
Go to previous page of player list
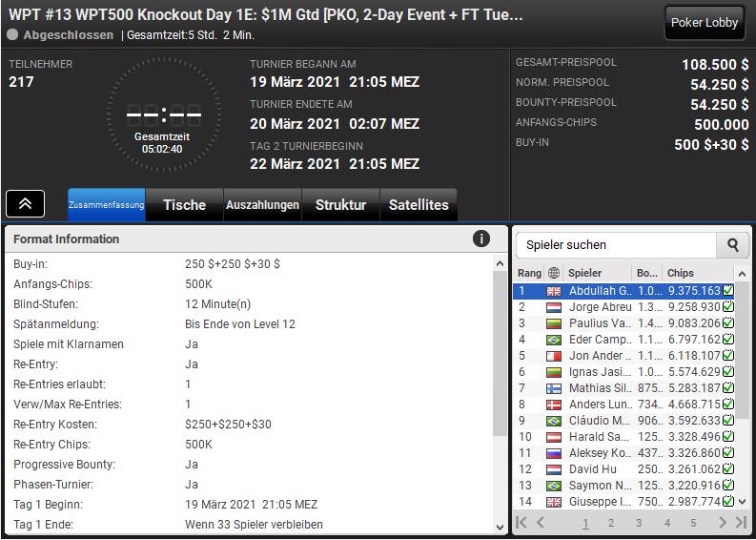pyautogui.click(x=540, y=523)
